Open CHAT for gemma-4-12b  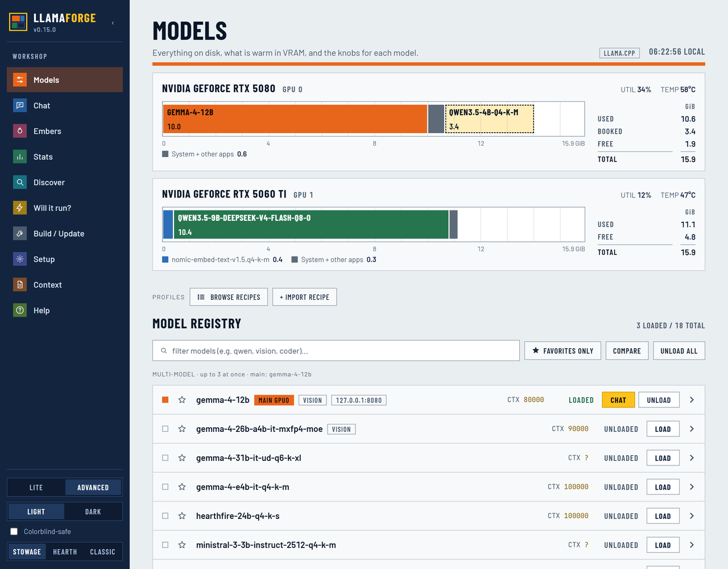click(618, 400)
